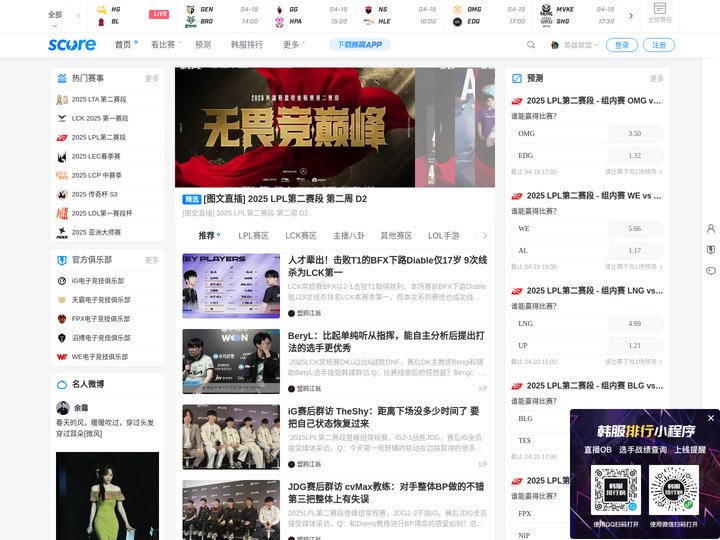Image resolution: width=720 pixels, height=540 pixels.
Task: Open 更多 link in 预测 panel
Action: 657,79
